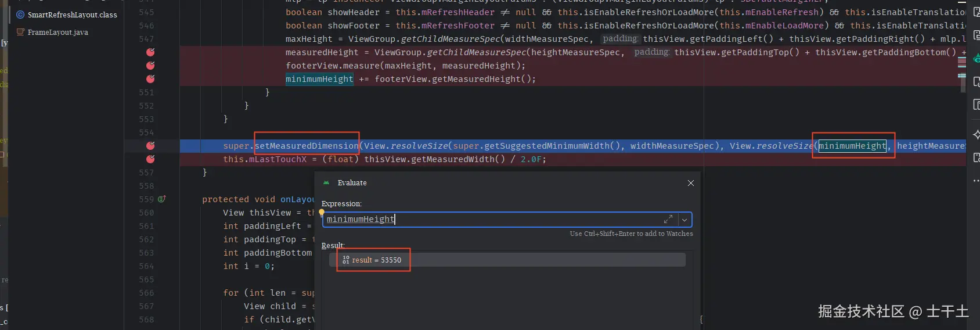Click the sparkle AI assistant sidebar icon
Image resolution: width=980 pixels, height=330 pixels.
[977, 134]
